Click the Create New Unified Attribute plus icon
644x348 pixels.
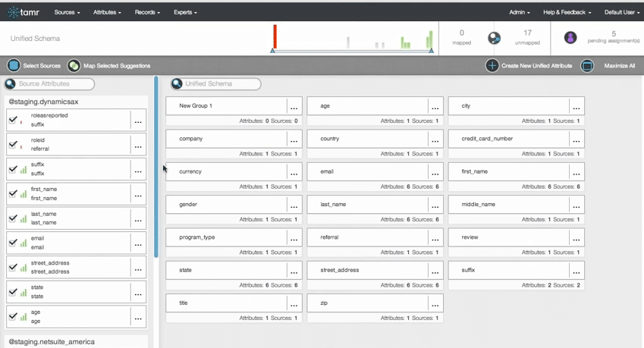coord(492,66)
